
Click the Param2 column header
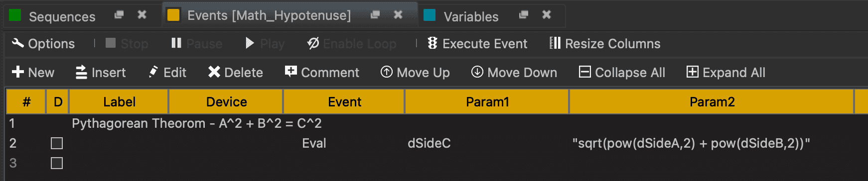pyautogui.click(x=712, y=102)
